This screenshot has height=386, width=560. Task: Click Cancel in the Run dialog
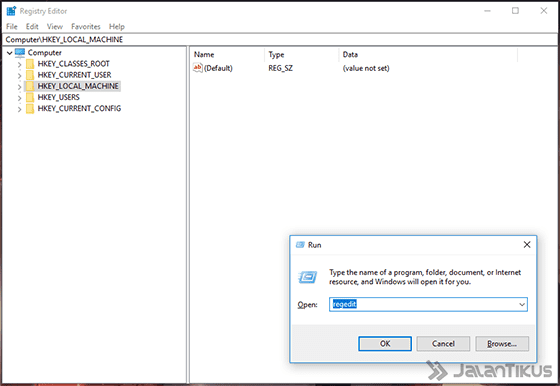click(443, 344)
